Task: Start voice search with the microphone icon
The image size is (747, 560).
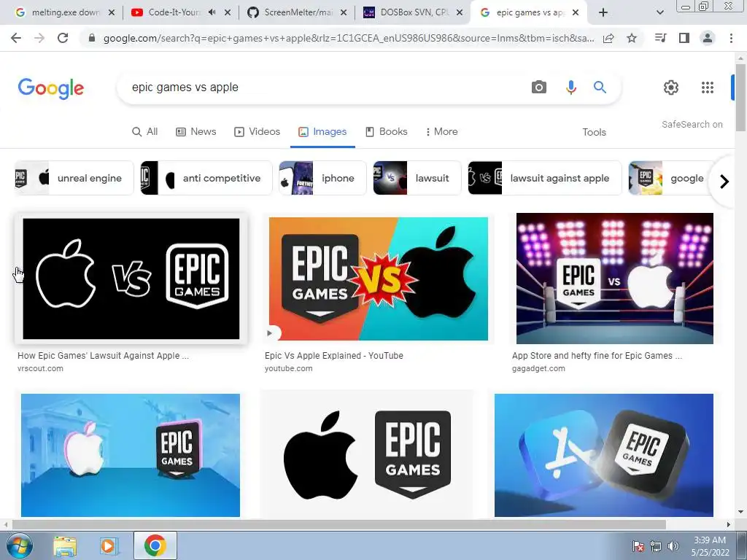Action: [x=570, y=87]
